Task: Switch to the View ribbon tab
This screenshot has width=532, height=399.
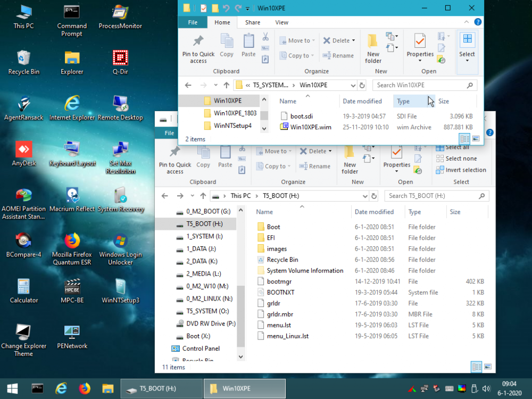Action: pos(281,22)
